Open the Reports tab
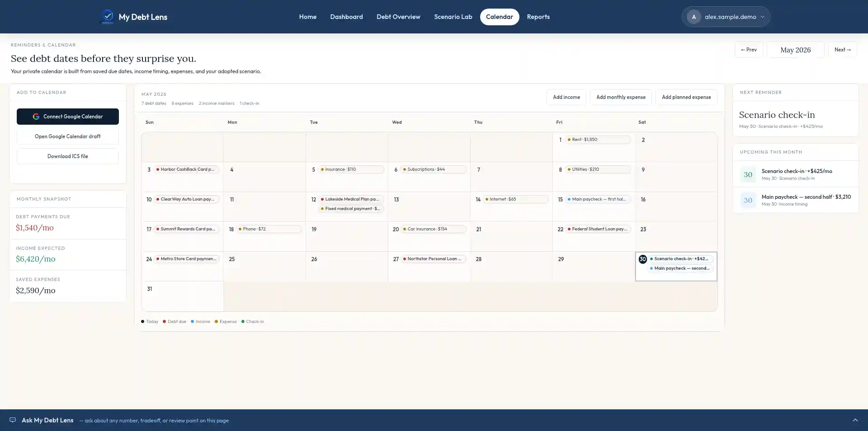868x431 pixels. pyautogui.click(x=538, y=17)
